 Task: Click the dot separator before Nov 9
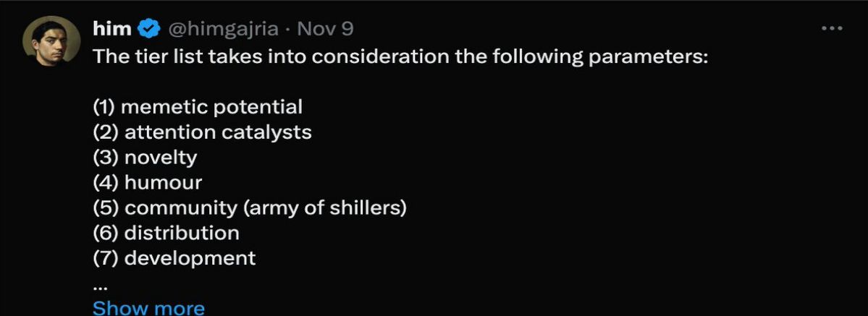(290, 29)
